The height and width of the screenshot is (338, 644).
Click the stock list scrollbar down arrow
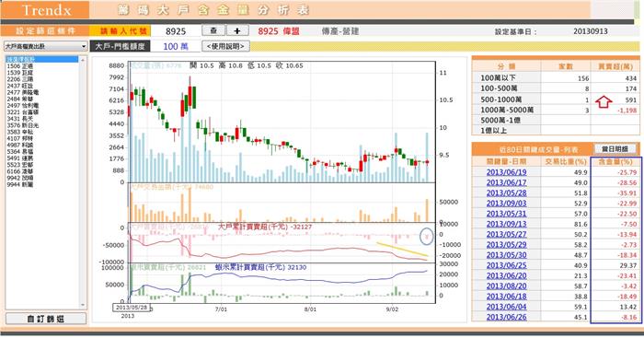coord(83,305)
